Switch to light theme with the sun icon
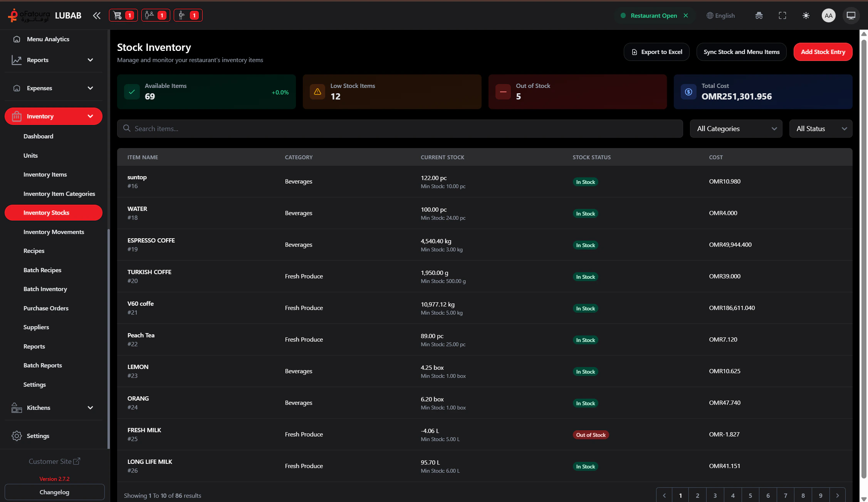The image size is (868, 502). [x=806, y=15]
